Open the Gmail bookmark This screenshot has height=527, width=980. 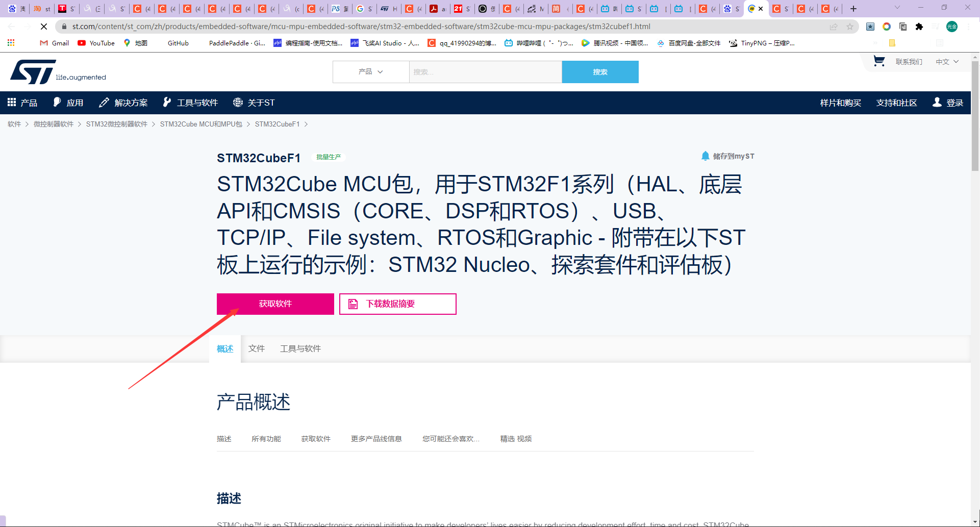55,43
